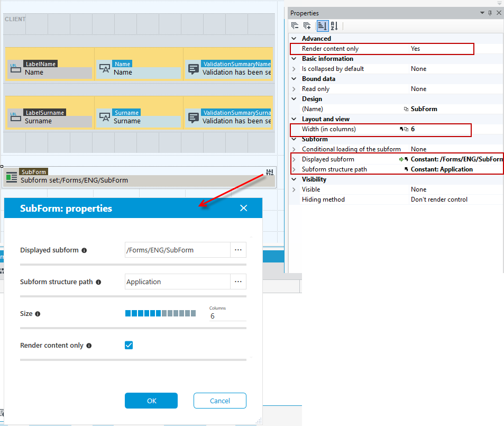The image size is (504, 426).
Task: Click the Size column width bar
Action: point(160,313)
